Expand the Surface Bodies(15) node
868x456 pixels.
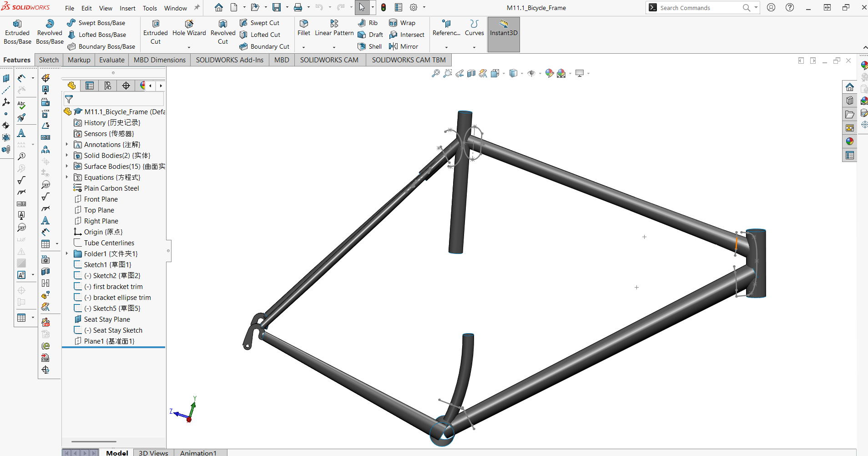(x=67, y=166)
